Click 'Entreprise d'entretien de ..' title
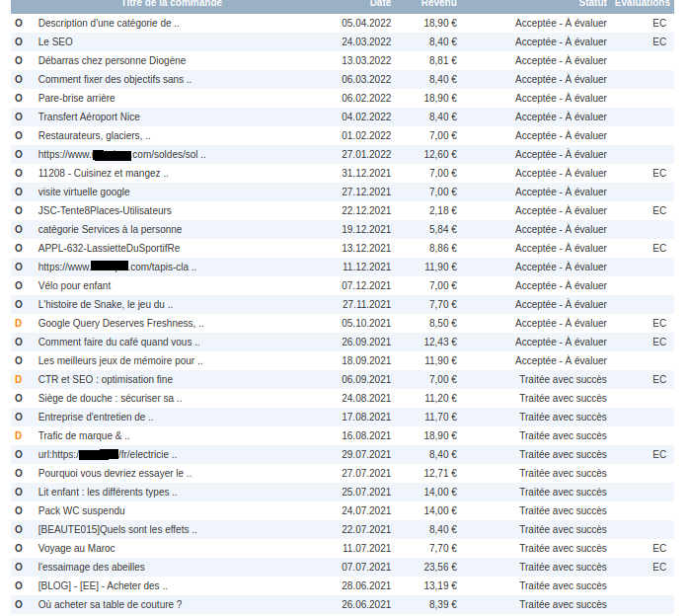Screen dimensions: 688x616 tap(96, 417)
